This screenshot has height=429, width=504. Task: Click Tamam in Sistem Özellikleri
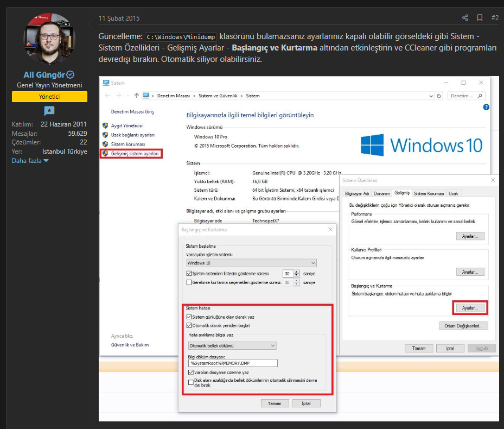coord(418,348)
